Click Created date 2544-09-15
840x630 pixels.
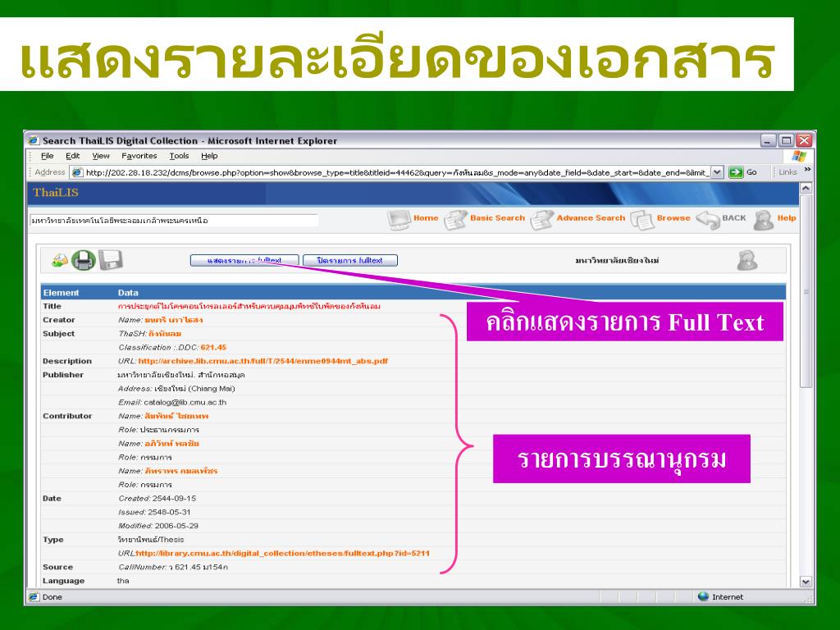(174, 498)
